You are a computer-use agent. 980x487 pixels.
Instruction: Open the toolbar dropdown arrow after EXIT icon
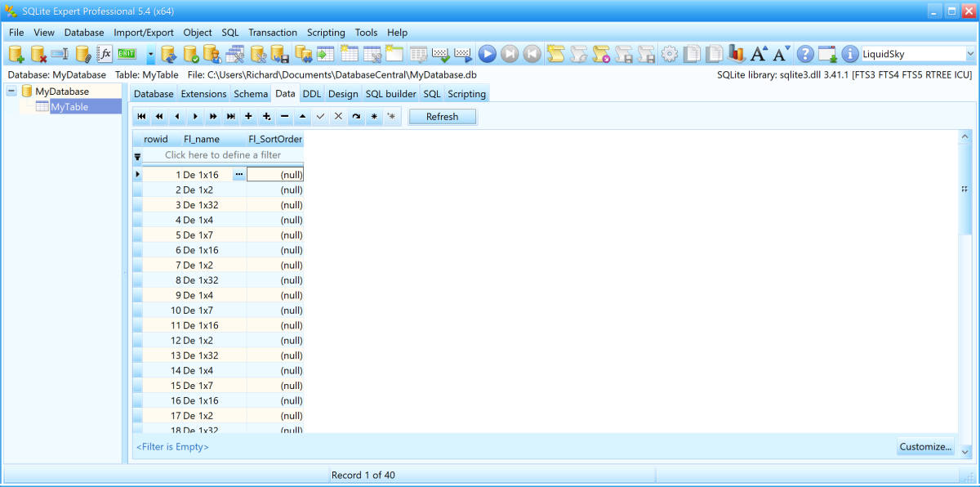tap(151, 55)
